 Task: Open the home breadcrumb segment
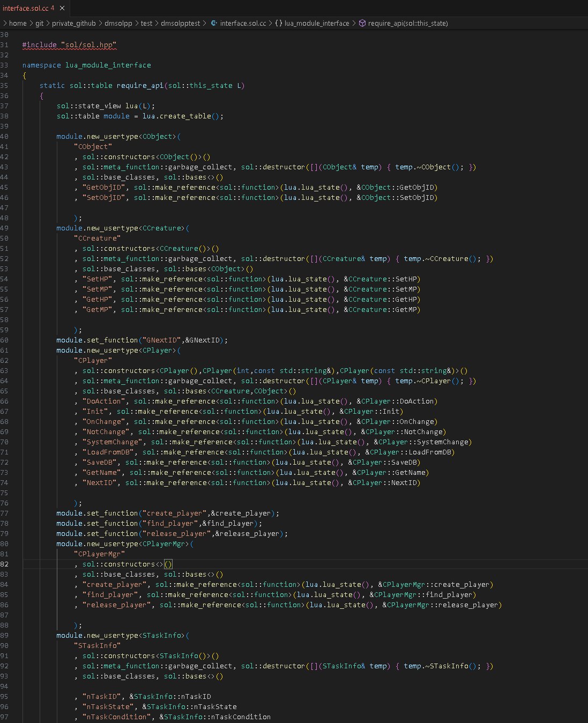click(18, 23)
